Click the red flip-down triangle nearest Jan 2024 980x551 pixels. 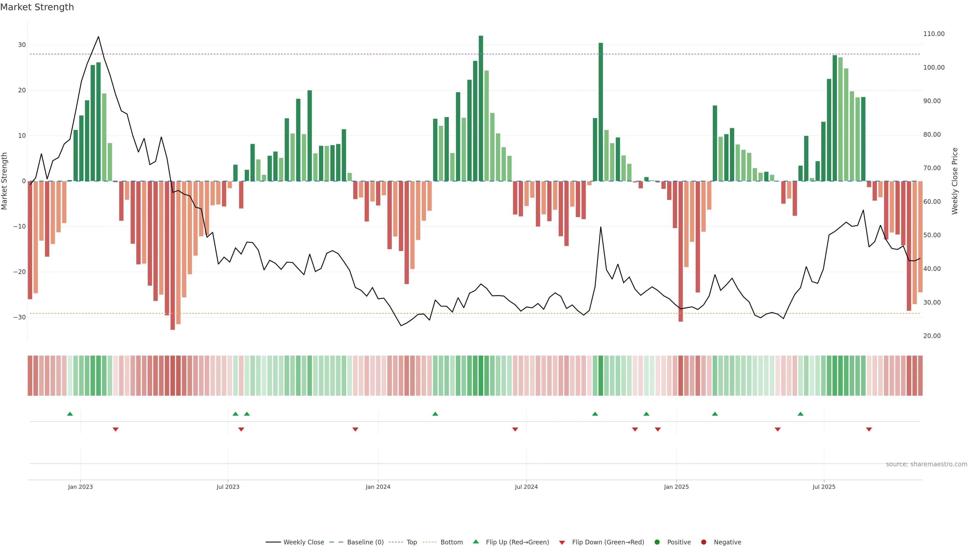point(355,429)
